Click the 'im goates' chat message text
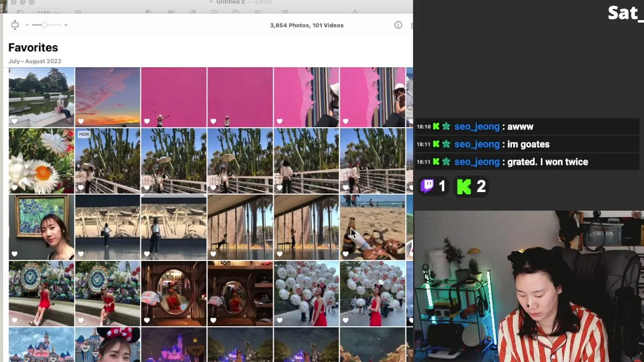 tap(528, 144)
